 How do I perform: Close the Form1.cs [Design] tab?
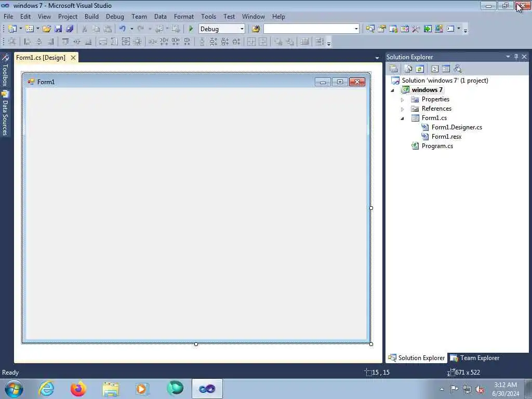tap(73, 58)
